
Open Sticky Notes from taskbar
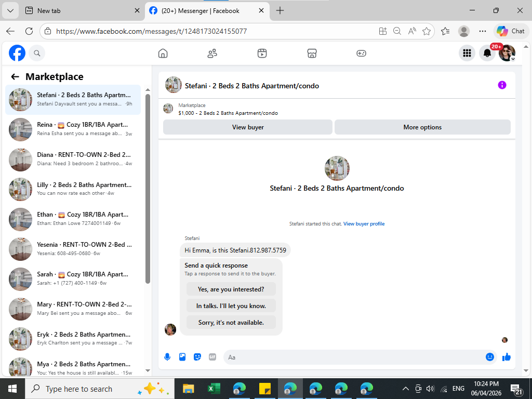264,389
